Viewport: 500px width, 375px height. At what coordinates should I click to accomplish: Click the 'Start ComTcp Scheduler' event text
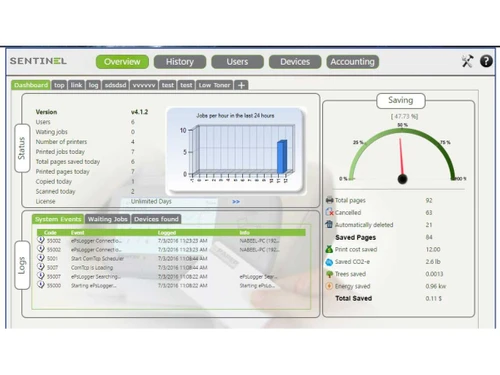97,258
